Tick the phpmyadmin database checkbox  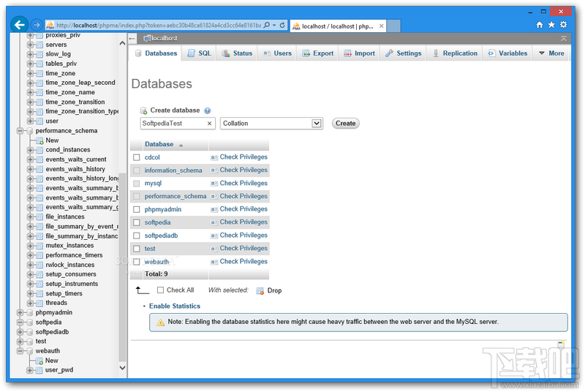pos(137,210)
